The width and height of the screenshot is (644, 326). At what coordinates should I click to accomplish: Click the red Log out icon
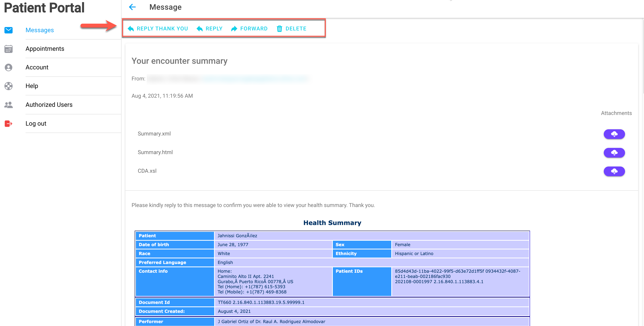pyautogui.click(x=9, y=123)
